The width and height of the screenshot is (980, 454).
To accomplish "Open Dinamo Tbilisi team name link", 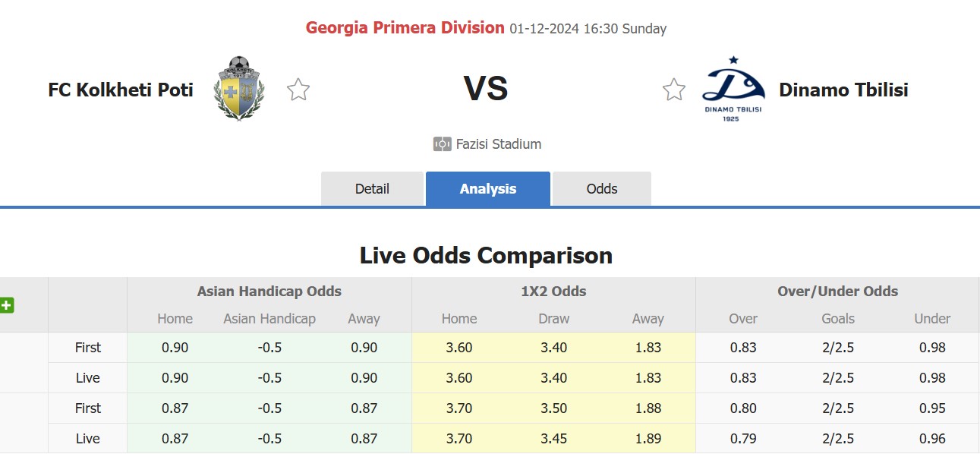I will pos(843,90).
